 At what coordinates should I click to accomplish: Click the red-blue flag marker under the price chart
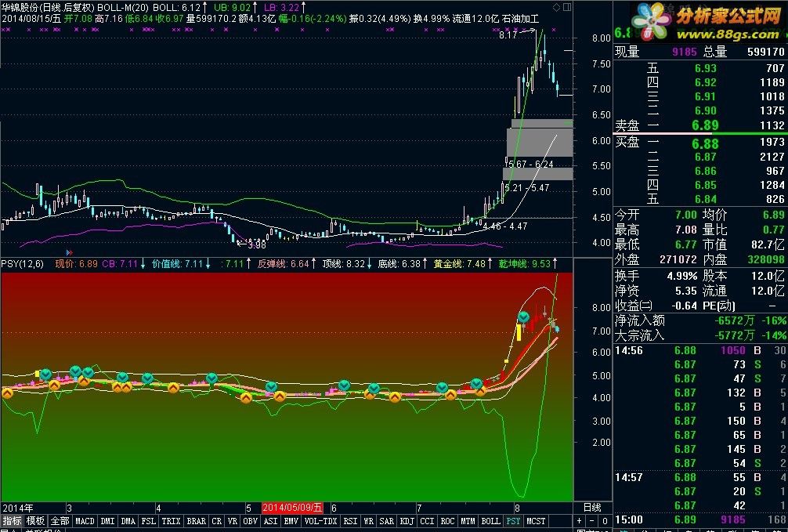tap(70, 252)
